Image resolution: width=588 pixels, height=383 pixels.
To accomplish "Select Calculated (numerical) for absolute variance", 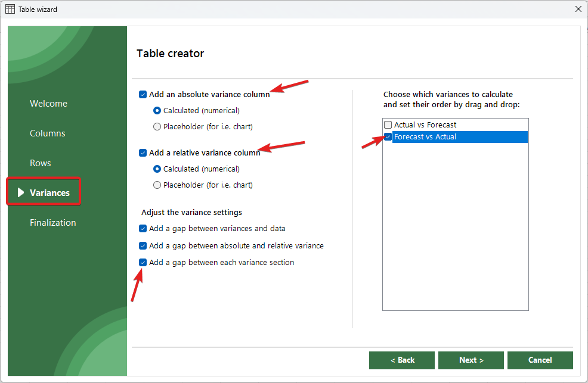I will (157, 110).
